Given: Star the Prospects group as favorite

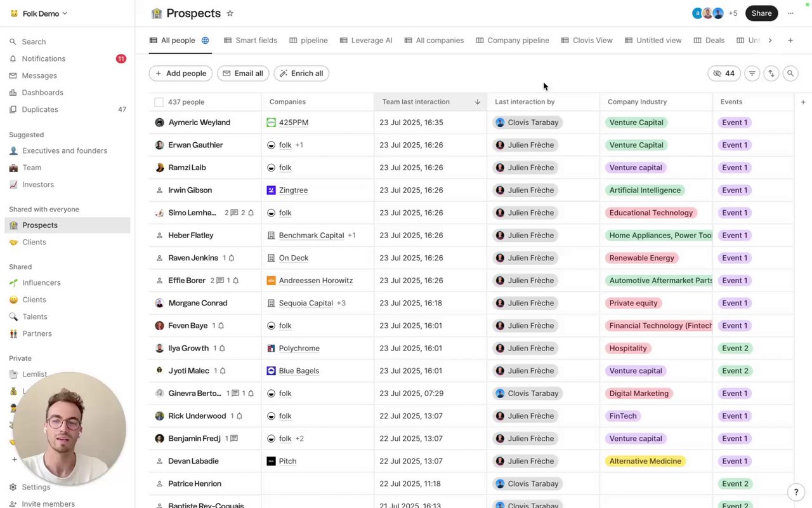Looking at the screenshot, I should 230,13.
